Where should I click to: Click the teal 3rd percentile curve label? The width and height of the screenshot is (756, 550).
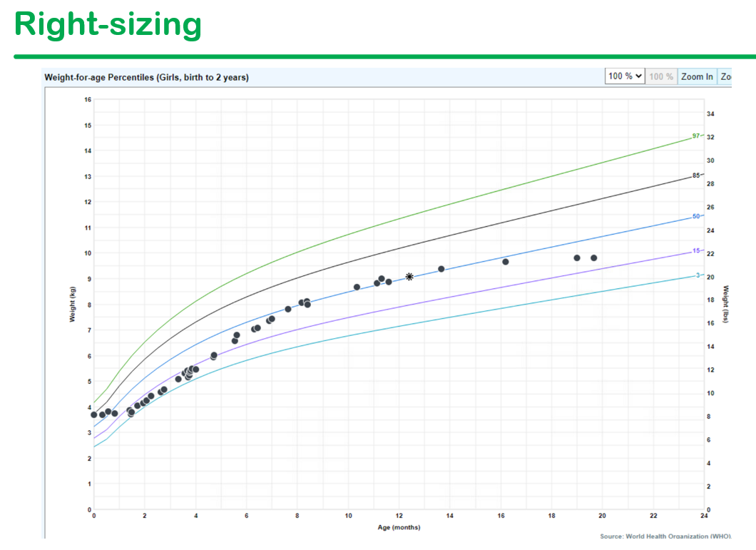[698, 275]
